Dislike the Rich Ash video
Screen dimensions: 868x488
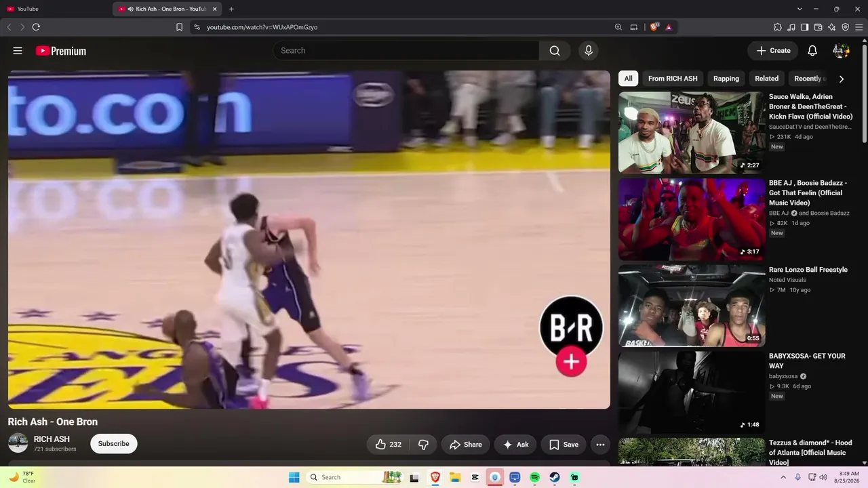point(423,445)
